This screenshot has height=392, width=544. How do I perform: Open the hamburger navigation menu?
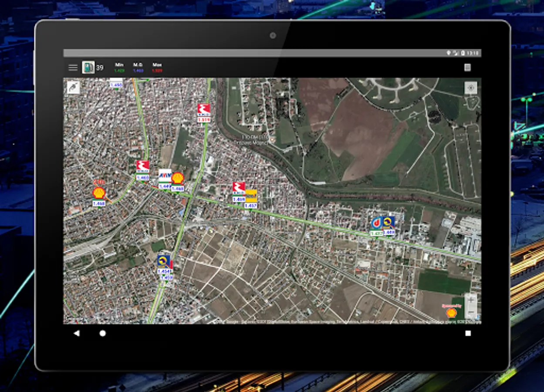[x=73, y=68]
